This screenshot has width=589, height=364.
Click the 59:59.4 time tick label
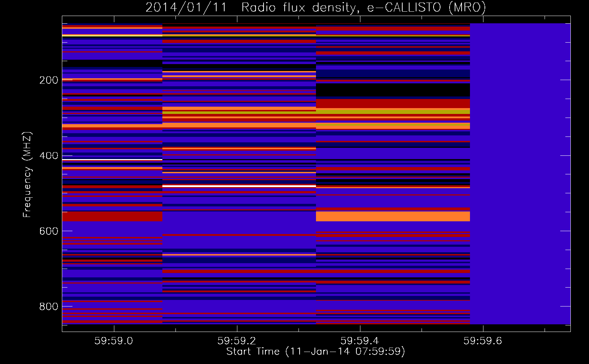pyautogui.click(x=360, y=341)
